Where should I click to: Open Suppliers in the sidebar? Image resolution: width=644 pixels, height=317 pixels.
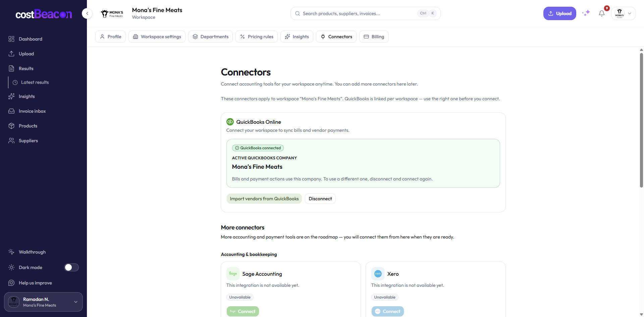coord(43,141)
